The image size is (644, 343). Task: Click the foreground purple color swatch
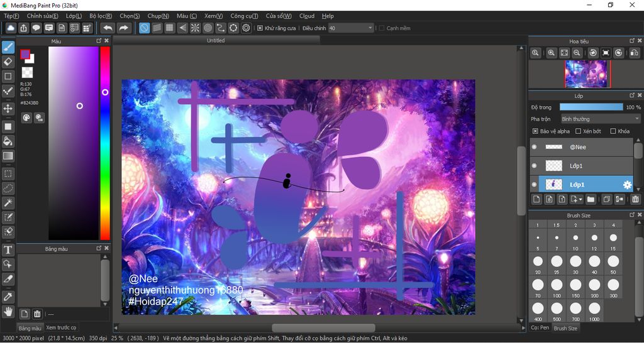(25, 54)
